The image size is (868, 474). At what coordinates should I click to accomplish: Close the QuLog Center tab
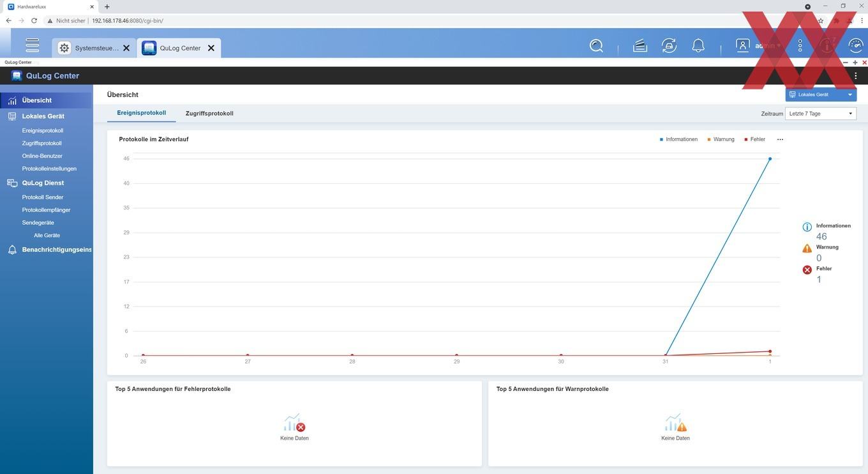pos(211,48)
